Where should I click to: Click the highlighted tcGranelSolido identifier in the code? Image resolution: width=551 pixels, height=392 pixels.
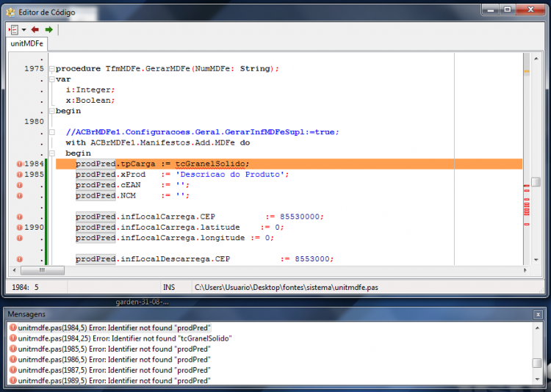click(210, 164)
